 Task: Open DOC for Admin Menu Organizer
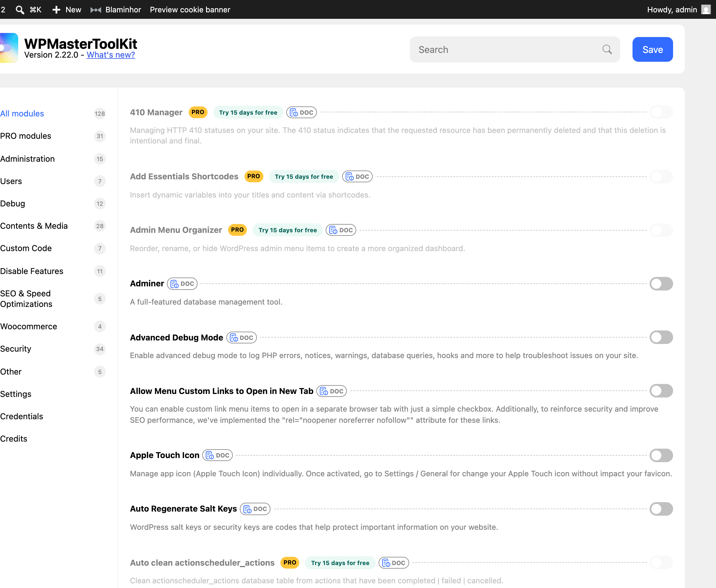[x=341, y=230]
